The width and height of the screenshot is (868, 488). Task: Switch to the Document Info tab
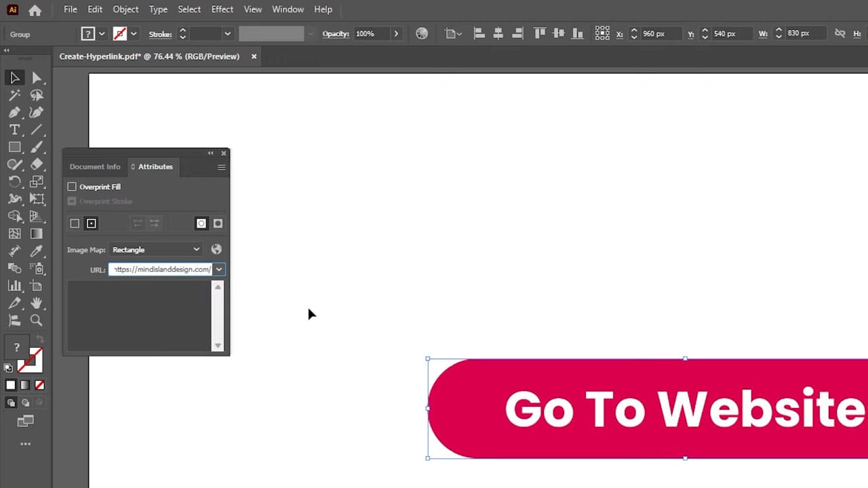95,167
